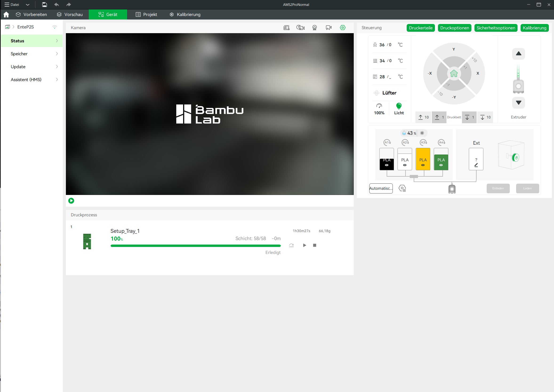Click the Druckoptionen button
554x392 pixels.
(454, 28)
